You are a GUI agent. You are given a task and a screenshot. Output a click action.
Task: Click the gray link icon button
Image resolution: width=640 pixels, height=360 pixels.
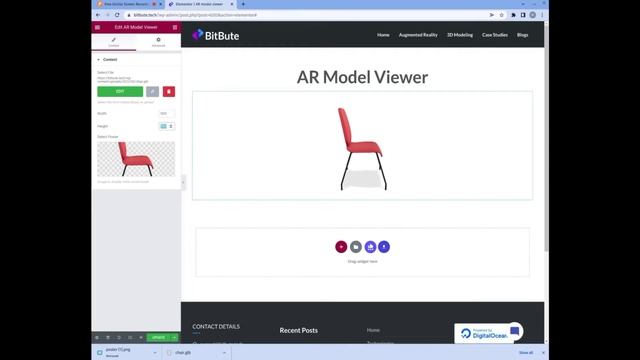pyautogui.click(x=153, y=91)
